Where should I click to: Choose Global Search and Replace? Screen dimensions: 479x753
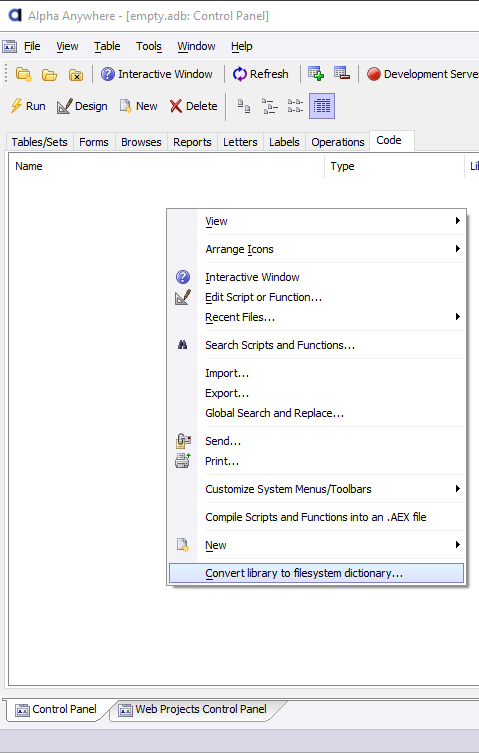317,413
